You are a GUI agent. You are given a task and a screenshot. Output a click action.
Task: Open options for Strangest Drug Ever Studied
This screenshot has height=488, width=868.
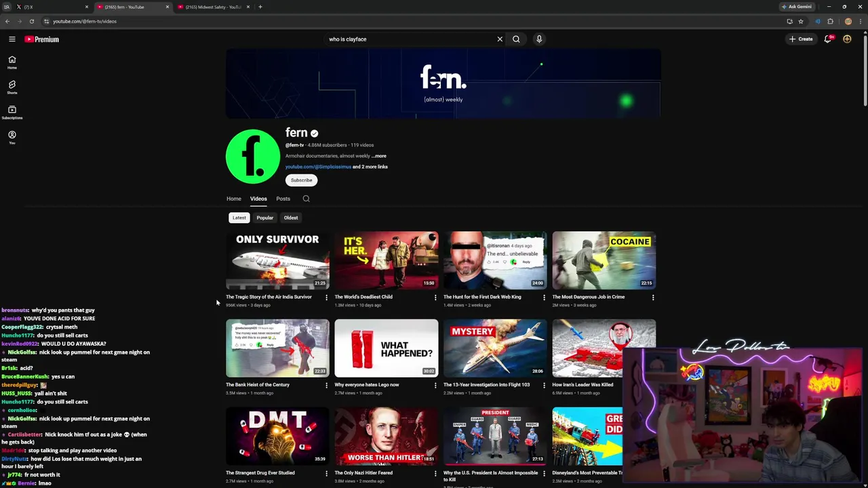coord(326,473)
